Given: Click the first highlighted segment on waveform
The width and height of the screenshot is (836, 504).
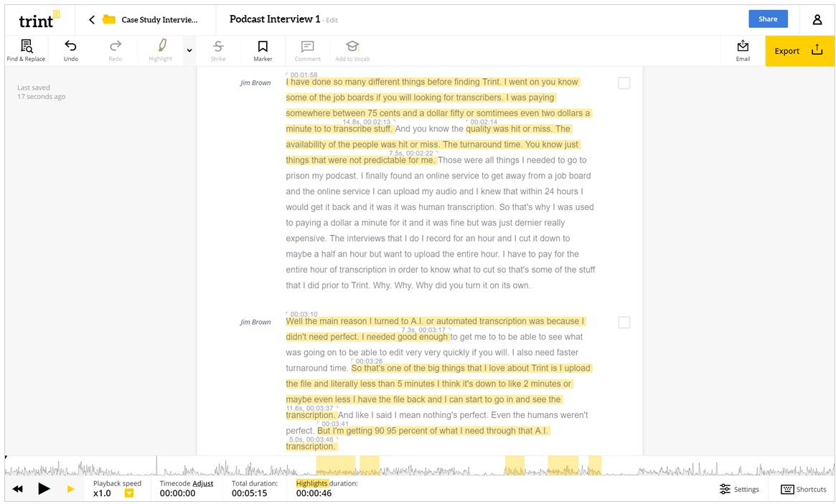Looking at the screenshot, I should pyautogui.click(x=335, y=465).
